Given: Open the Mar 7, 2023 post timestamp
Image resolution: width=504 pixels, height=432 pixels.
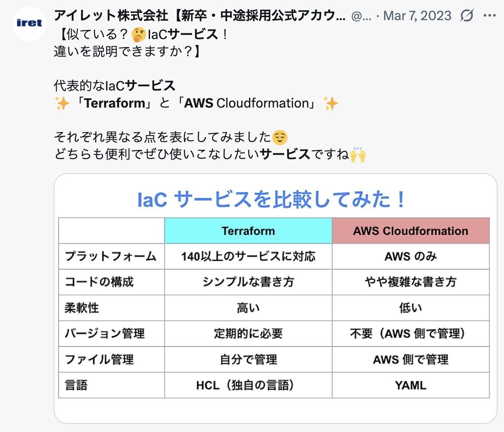Looking at the screenshot, I should [x=417, y=15].
